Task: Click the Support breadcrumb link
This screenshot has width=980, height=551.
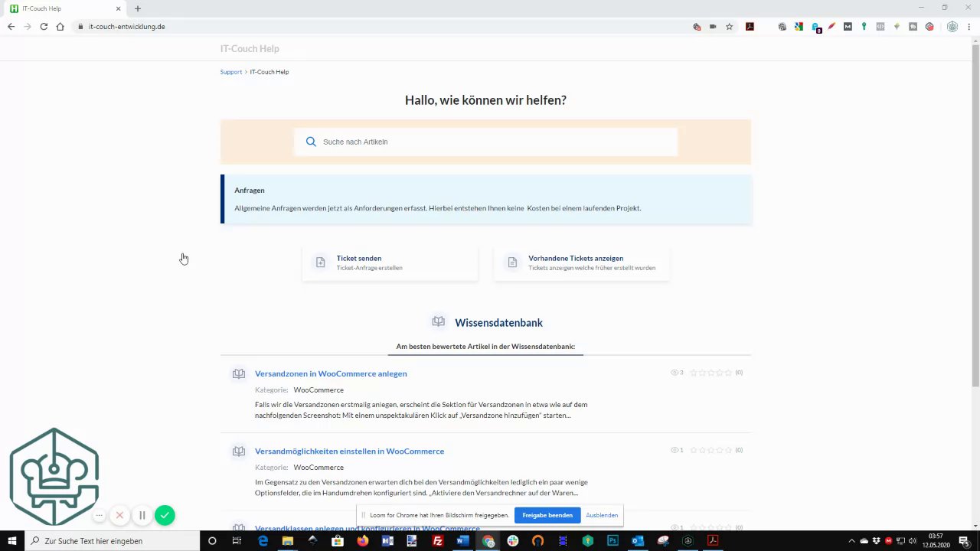Action: click(231, 72)
